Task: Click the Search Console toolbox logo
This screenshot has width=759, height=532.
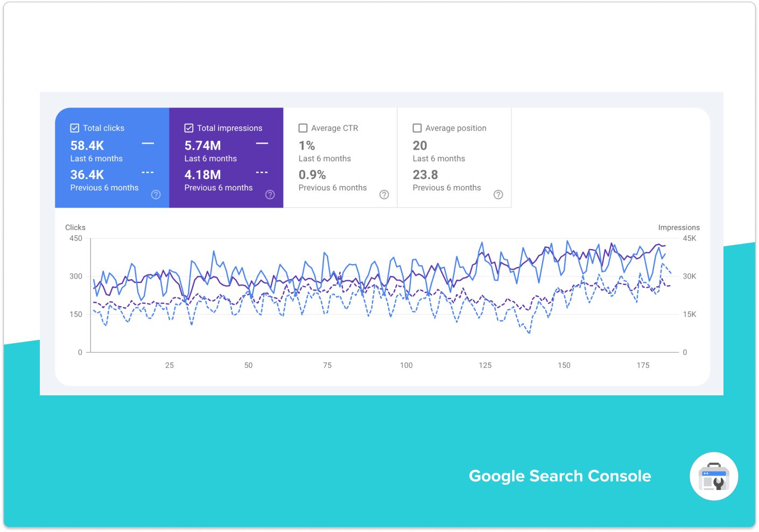Action: (x=714, y=476)
